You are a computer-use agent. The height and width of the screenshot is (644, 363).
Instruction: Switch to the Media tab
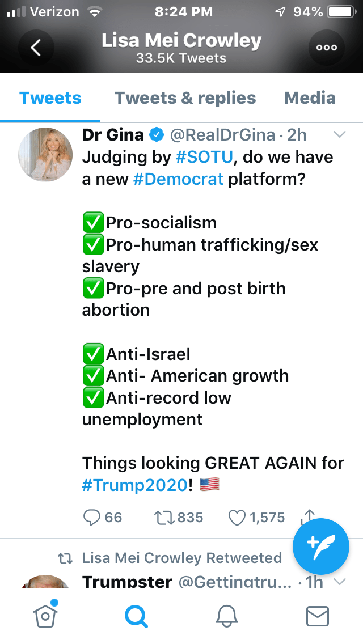[x=310, y=98]
